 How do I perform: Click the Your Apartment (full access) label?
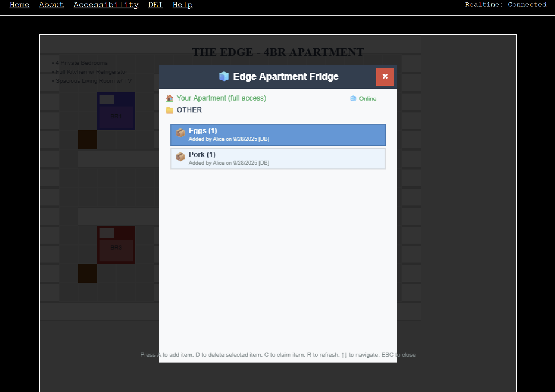(221, 98)
